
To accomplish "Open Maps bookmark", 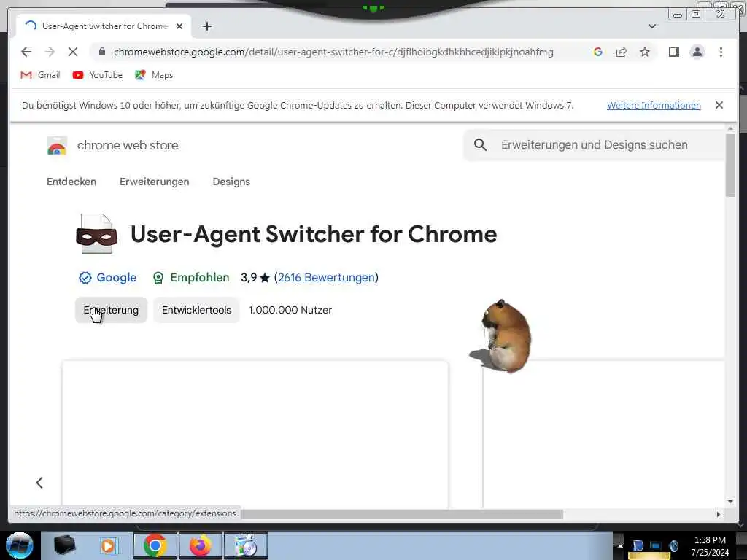I will point(154,75).
